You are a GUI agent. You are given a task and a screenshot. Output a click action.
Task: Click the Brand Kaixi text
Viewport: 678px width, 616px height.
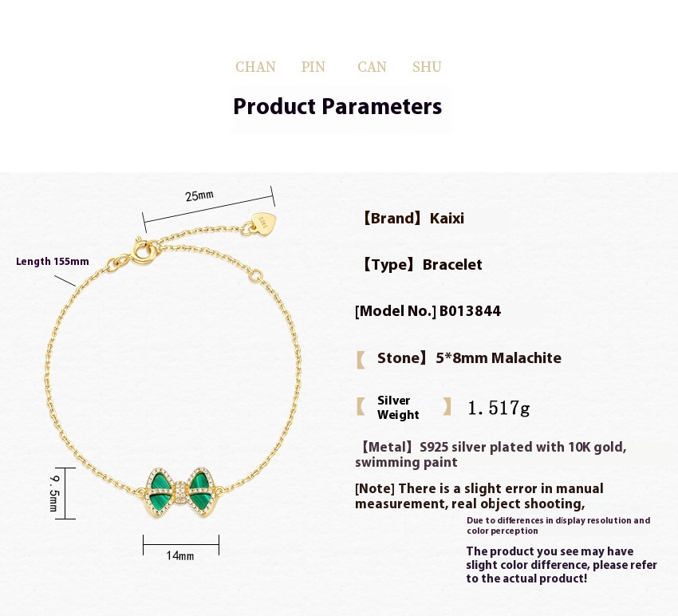(x=412, y=218)
